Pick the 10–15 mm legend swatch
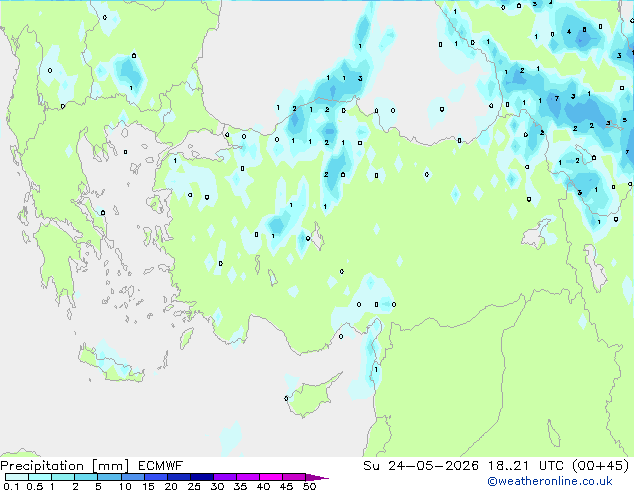 [133, 477]
